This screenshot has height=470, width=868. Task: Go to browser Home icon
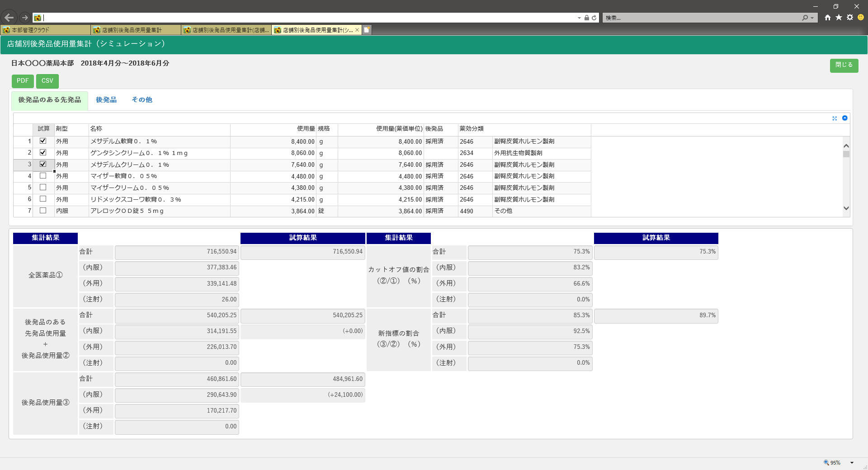point(827,18)
